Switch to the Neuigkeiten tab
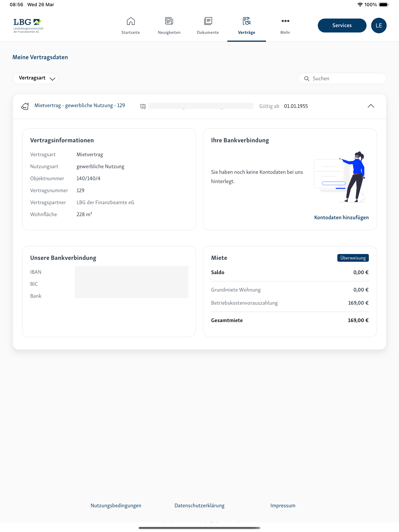This screenshot has width=399, height=532. tap(169, 26)
